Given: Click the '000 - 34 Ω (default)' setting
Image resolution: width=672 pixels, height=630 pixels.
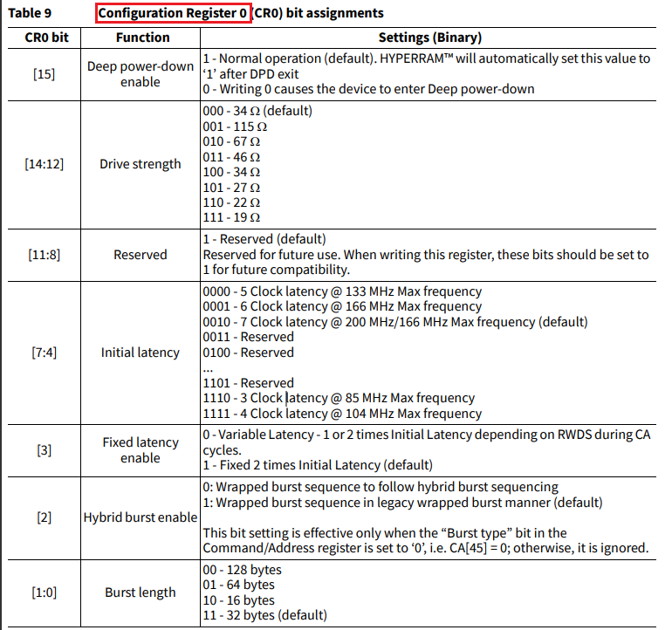Looking at the screenshot, I should point(257,111).
